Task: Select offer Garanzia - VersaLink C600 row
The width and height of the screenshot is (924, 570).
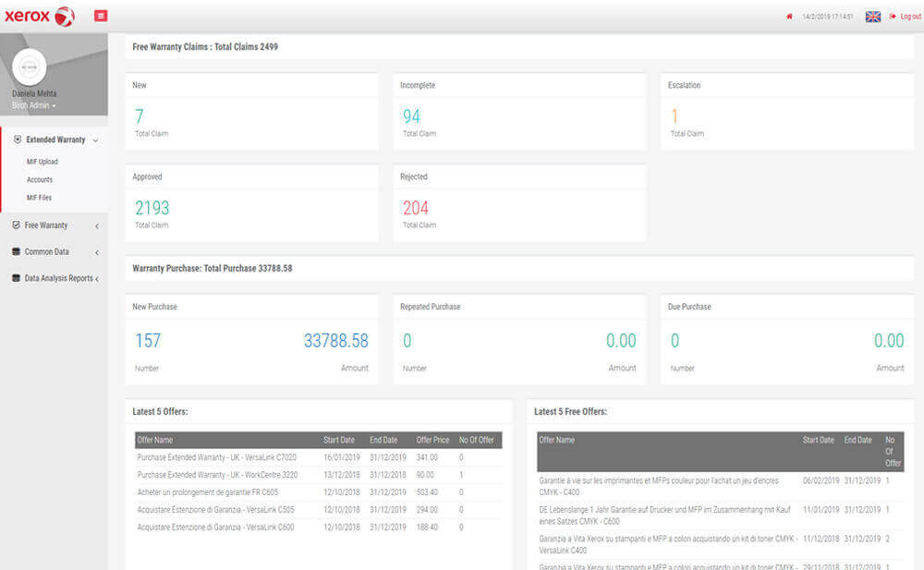Action: coord(318,527)
